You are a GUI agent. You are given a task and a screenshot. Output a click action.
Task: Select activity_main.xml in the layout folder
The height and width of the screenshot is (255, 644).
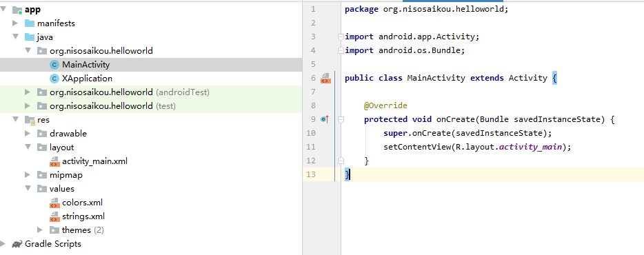click(x=95, y=161)
